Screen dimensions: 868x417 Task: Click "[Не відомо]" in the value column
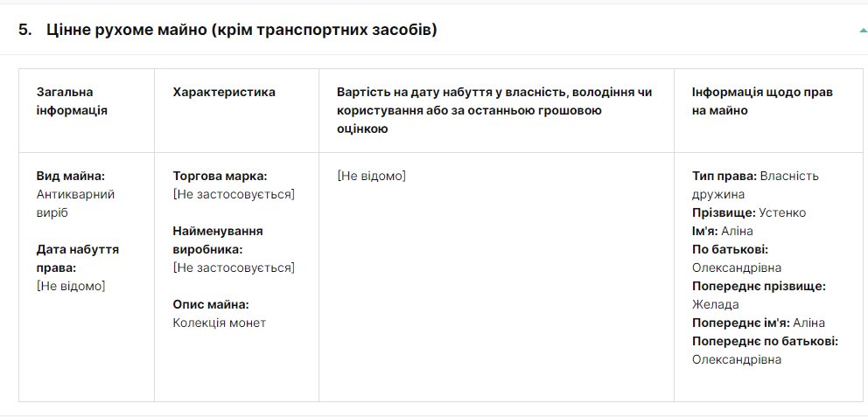point(371,176)
